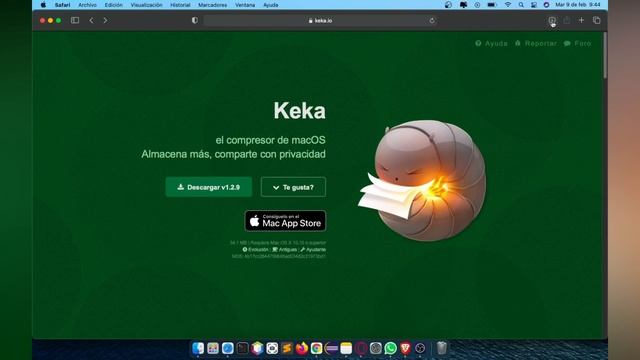
Task: Open the Foro link
Action: [x=578, y=43]
